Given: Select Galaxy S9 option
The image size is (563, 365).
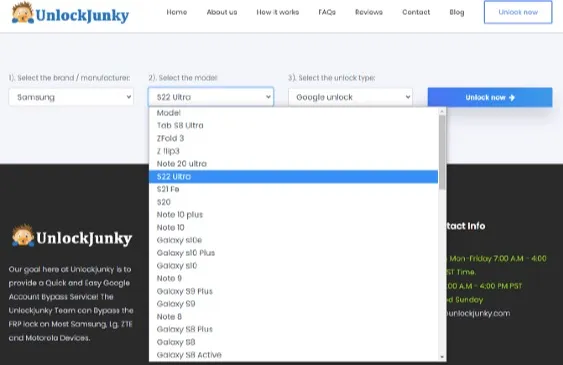Looking at the screenshot, I should click(293, 304).
